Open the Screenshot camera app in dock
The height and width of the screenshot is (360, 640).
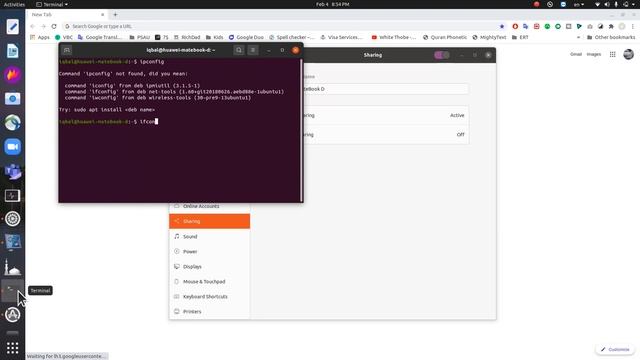(x=13, y=99)
